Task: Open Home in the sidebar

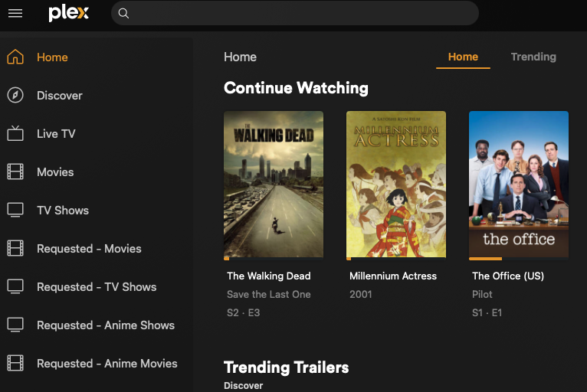Action: tap(52, 57)
